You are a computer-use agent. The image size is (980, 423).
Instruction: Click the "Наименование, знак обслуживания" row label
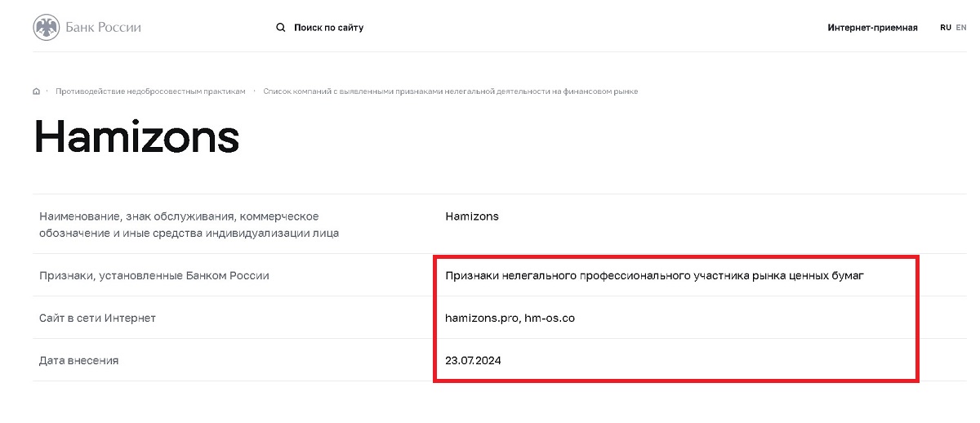[179, 216]
